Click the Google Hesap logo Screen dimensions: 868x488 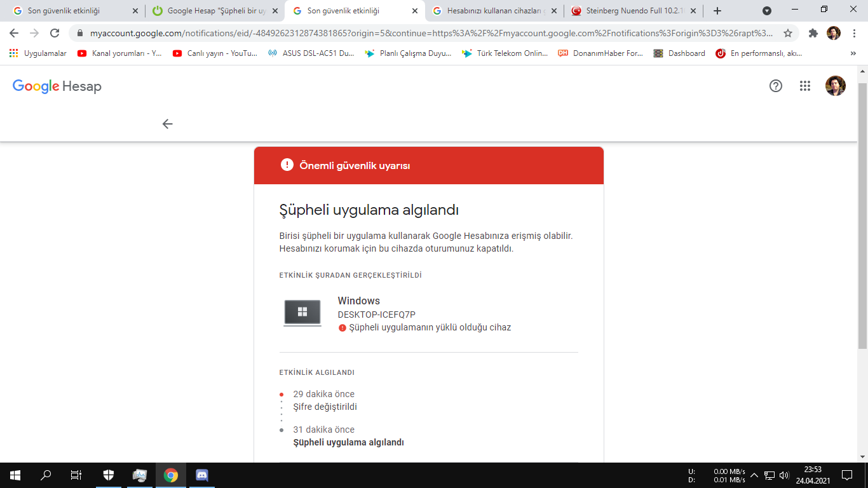click(x=57, y=86)
